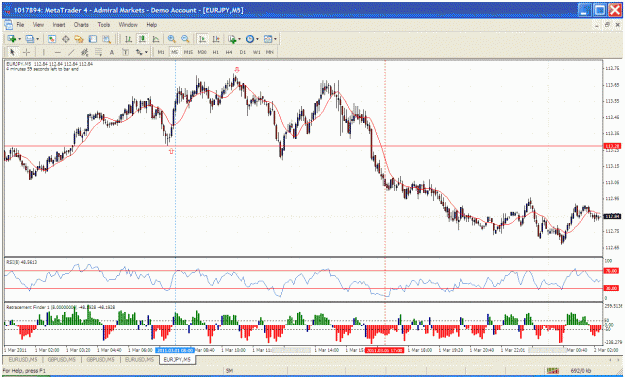Click the red 113.28 price line label
This screenshot has height=377, width=625.
612,146
